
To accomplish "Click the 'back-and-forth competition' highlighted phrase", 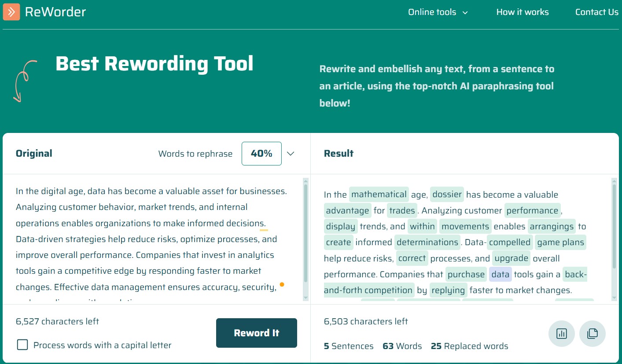I will pyautogui.click(x=368, y=290).
